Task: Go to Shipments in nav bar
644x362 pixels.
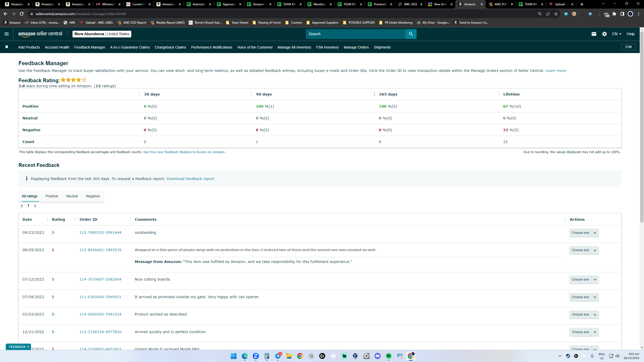Action: (382, 47)
